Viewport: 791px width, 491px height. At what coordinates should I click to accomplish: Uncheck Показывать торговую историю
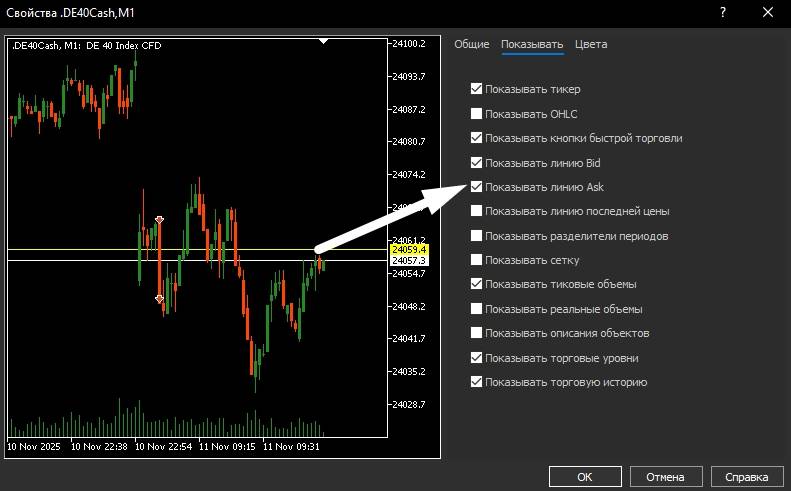click(477, 382)
